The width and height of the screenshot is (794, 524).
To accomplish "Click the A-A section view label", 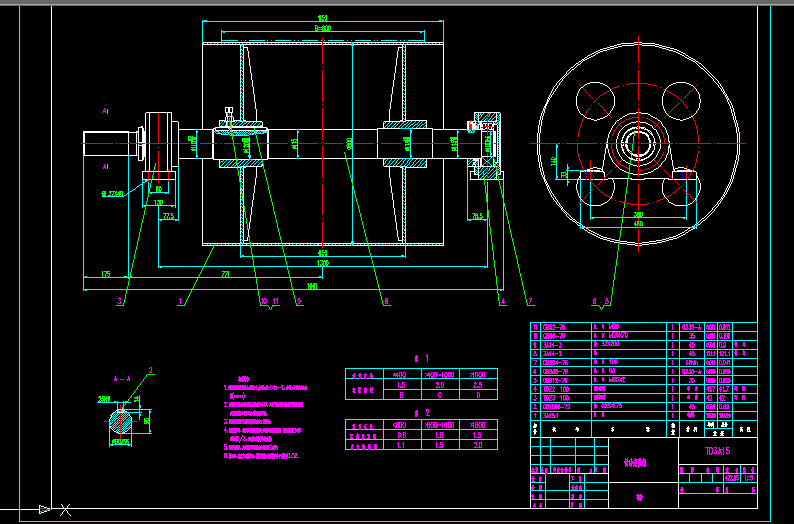I will coord(124,380).
